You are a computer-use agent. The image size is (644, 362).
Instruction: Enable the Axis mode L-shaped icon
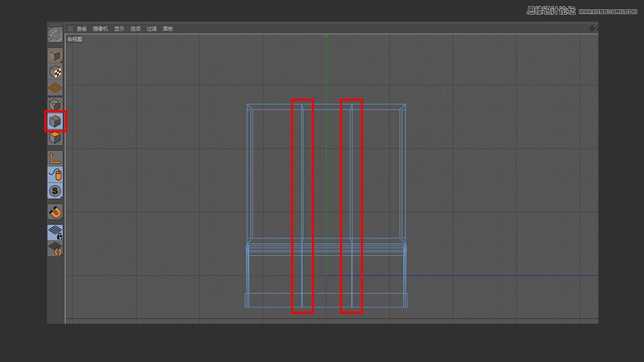tap(55, 159)
